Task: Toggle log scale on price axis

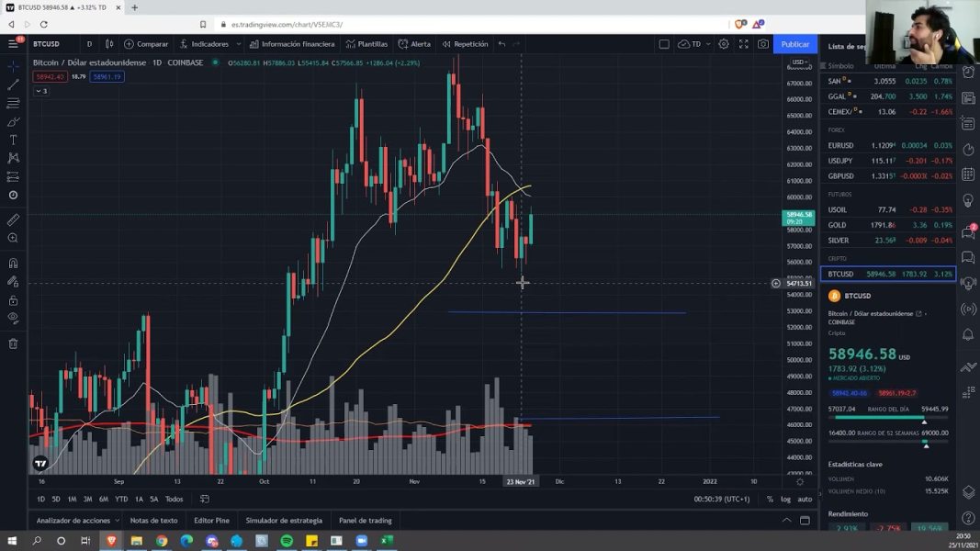Action: tap(785, 500)
